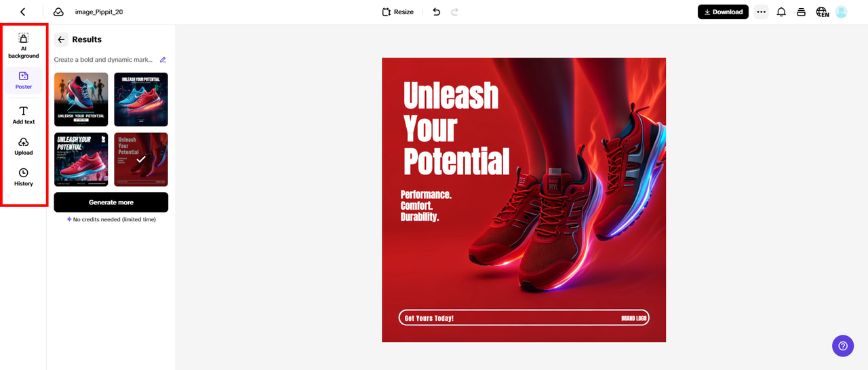Select 'Get Yours Today!' text on poster

point(429,318)
